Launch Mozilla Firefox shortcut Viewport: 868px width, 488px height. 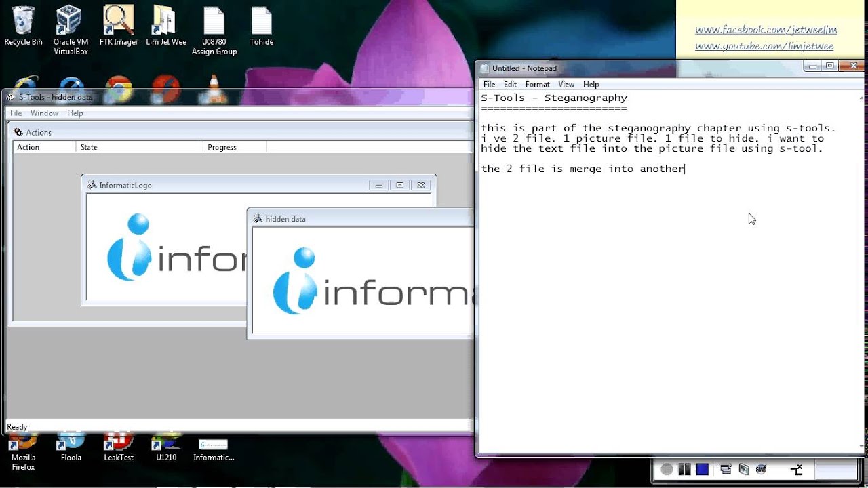point(23,453)
